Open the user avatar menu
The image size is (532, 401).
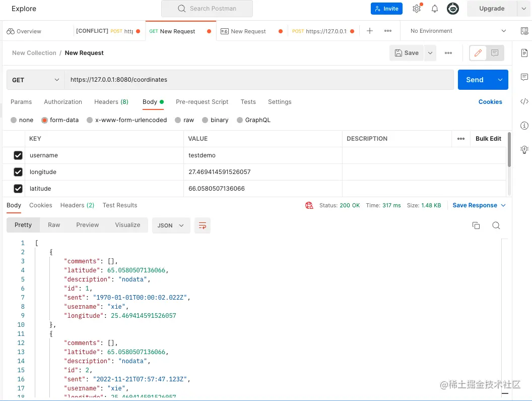point(452,9)
